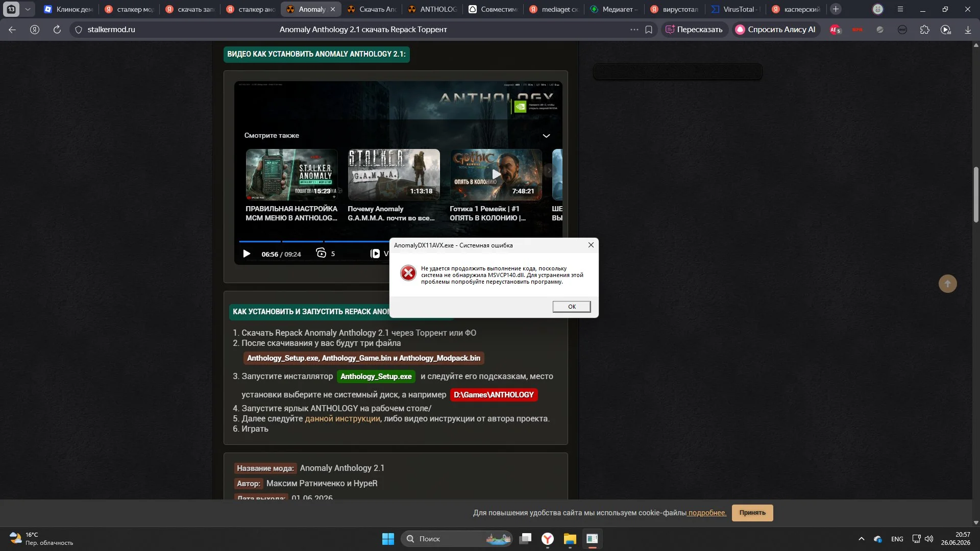This screenshot has width=980, height=551.
Task: Switch the ENG input language
Action: tap(897, 539)
